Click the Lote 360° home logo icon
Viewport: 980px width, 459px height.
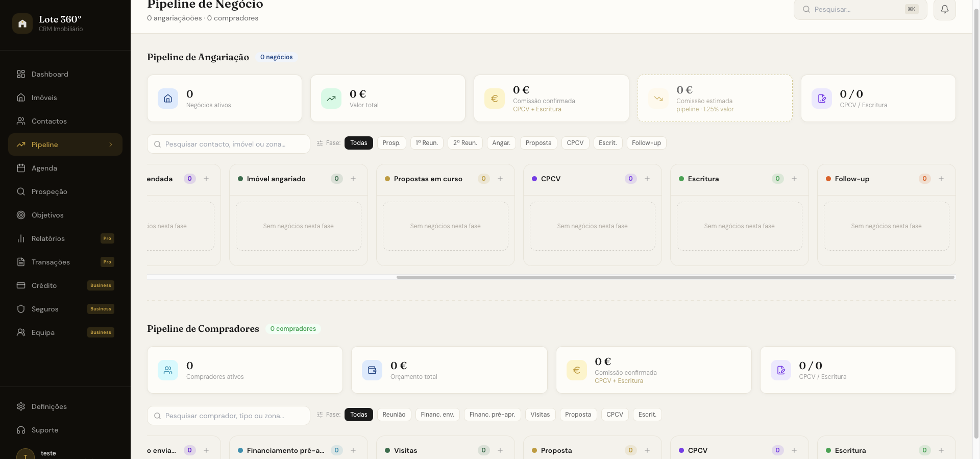tap(22, 23)
